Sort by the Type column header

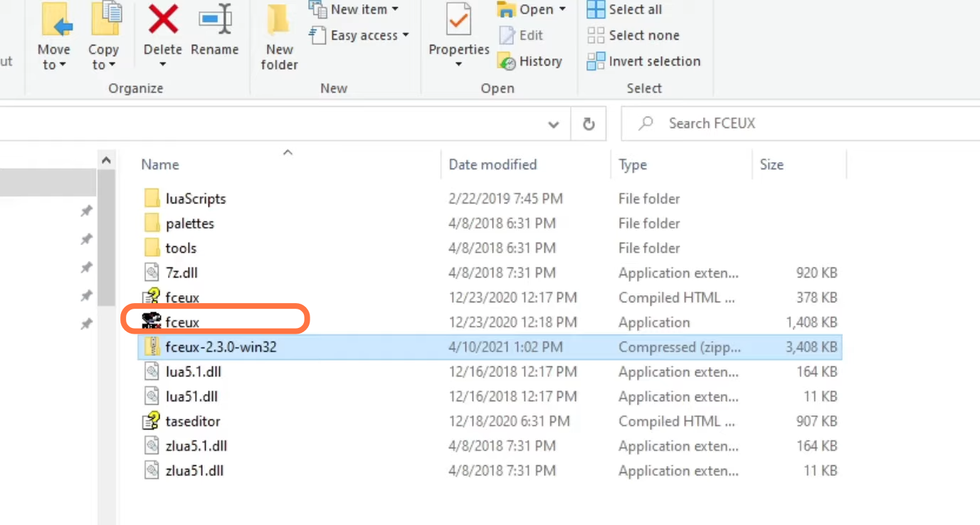633,164
